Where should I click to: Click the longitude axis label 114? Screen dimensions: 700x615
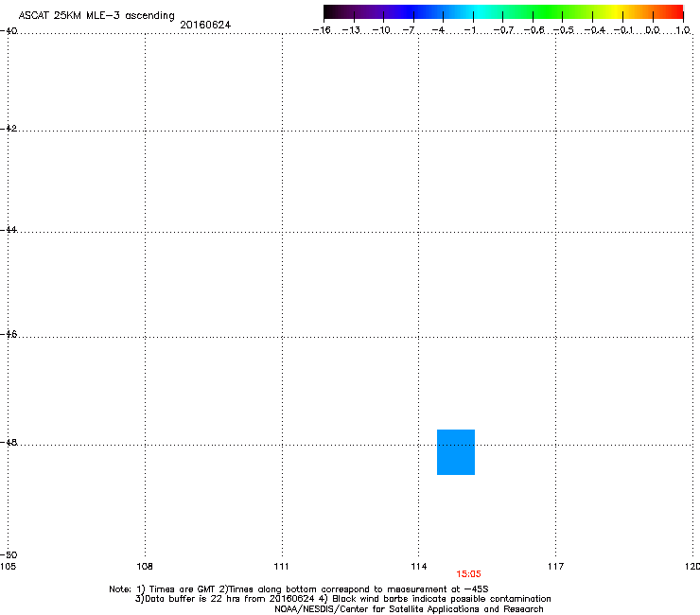(419, 567)
